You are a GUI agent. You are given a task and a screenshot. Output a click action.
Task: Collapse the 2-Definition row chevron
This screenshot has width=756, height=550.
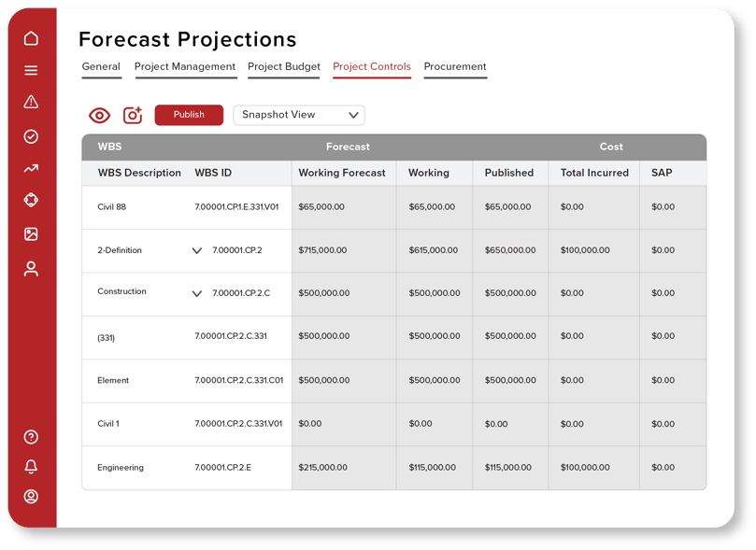point(197,250)
